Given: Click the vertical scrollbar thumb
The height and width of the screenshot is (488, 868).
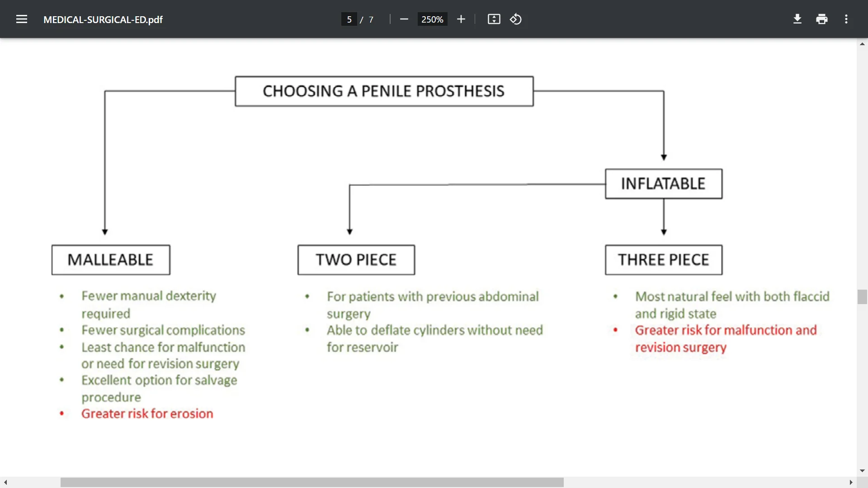Looking at the screenshot, I should pyautogui.click(x=862, y=297).
